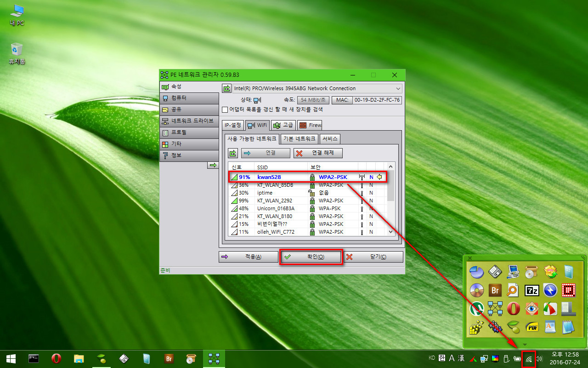Image resolution: width=588 pixels, height=368 pixels.
Task: Open the 내 PC desktop icon
Action: (17, 14)
